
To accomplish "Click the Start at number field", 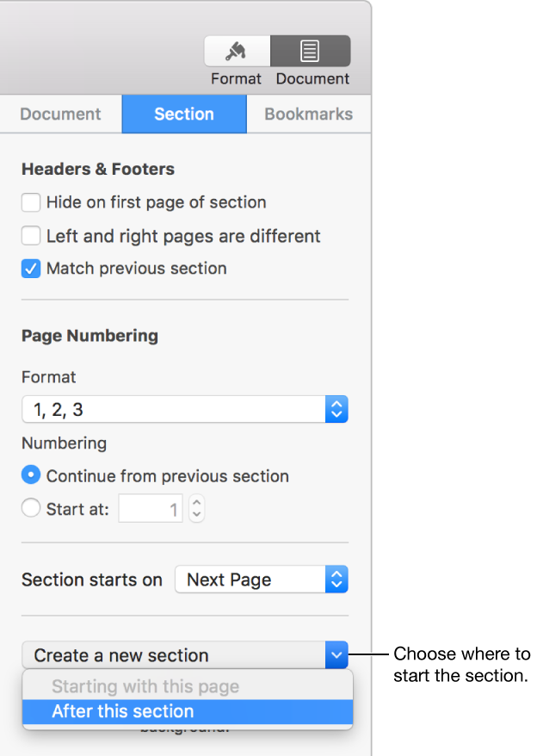I will point(151,508).
